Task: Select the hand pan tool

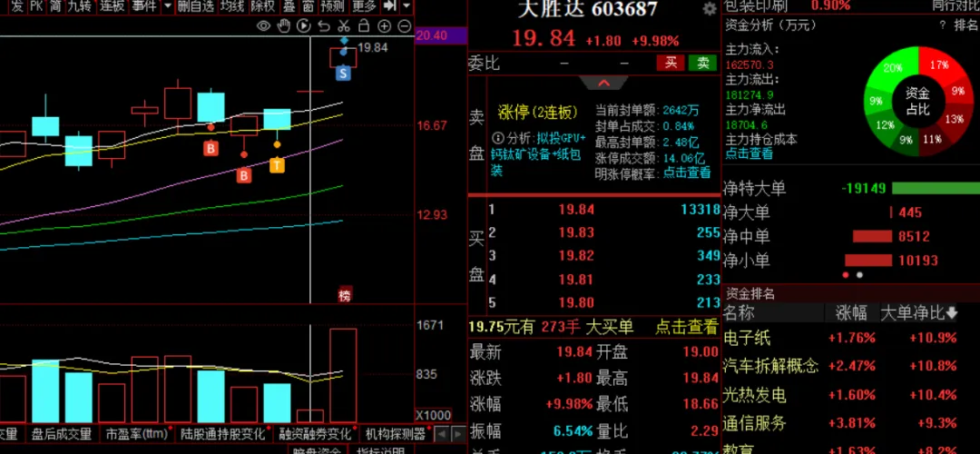Action: tap(284, 26)
